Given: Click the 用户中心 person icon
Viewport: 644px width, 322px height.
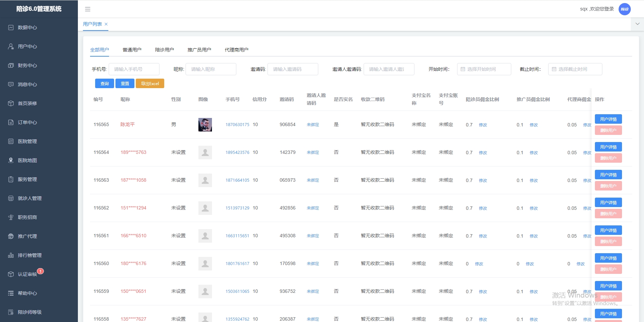Looking at the screenshot, I should point(11,46).
